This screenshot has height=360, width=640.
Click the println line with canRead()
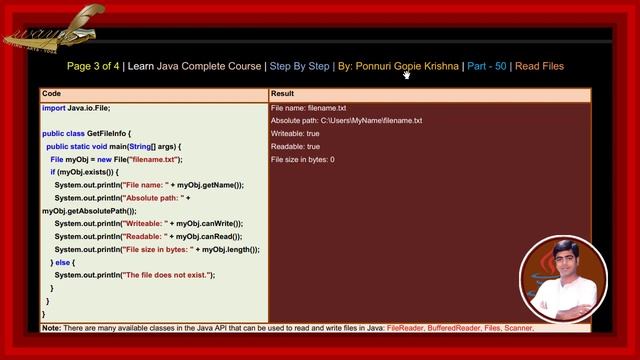[148, 237]
